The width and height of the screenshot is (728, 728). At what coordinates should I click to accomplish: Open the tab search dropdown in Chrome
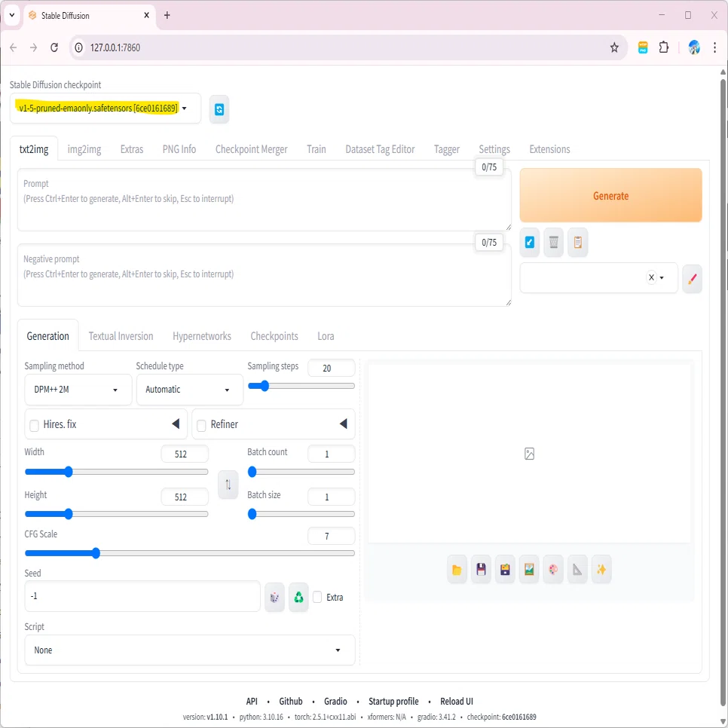click(11, 15)
